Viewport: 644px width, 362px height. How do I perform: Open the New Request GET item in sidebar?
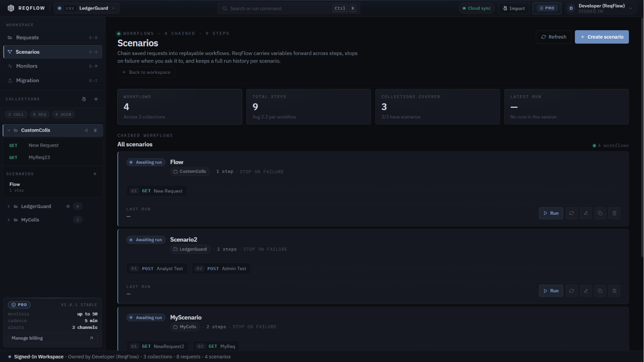click(52, 146)
